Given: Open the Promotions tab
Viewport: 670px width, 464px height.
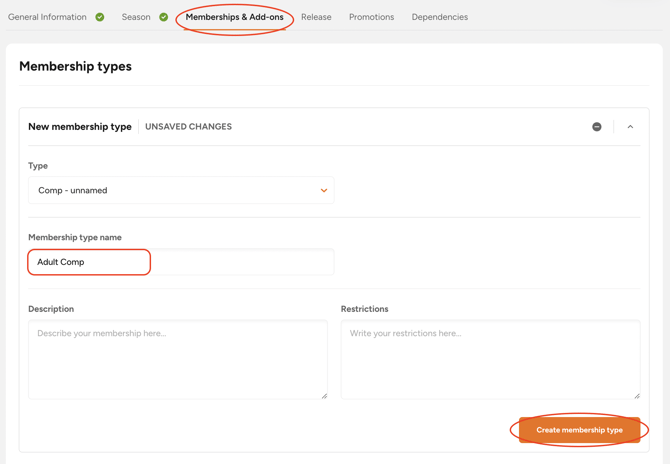Looking at the screenshot, I should pyautogui.click(x=371, y=17).
